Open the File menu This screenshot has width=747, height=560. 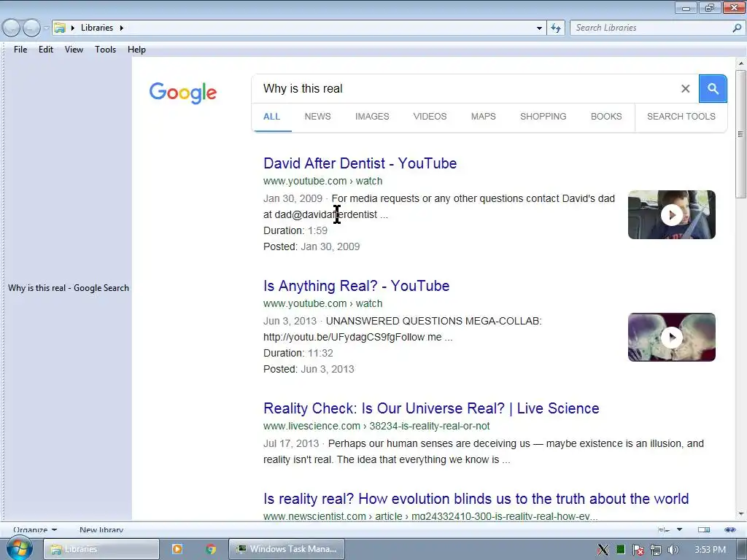coord(20,50)
